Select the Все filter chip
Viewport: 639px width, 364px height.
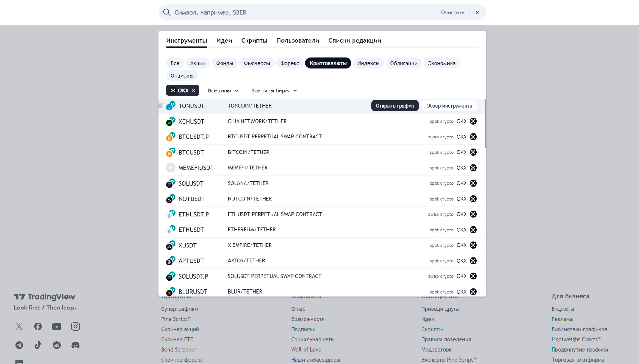tap(175, 63)
